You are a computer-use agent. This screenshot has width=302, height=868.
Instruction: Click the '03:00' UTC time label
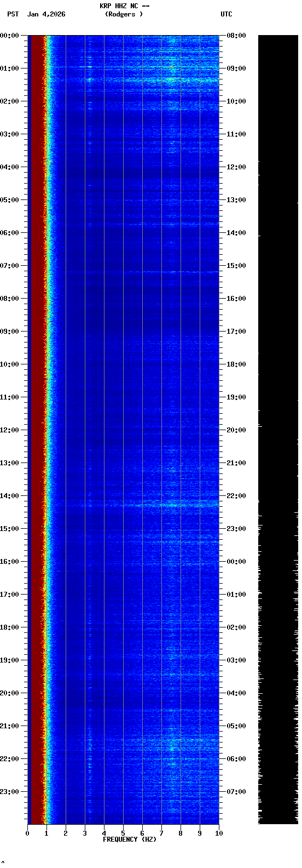pos(236,660)
